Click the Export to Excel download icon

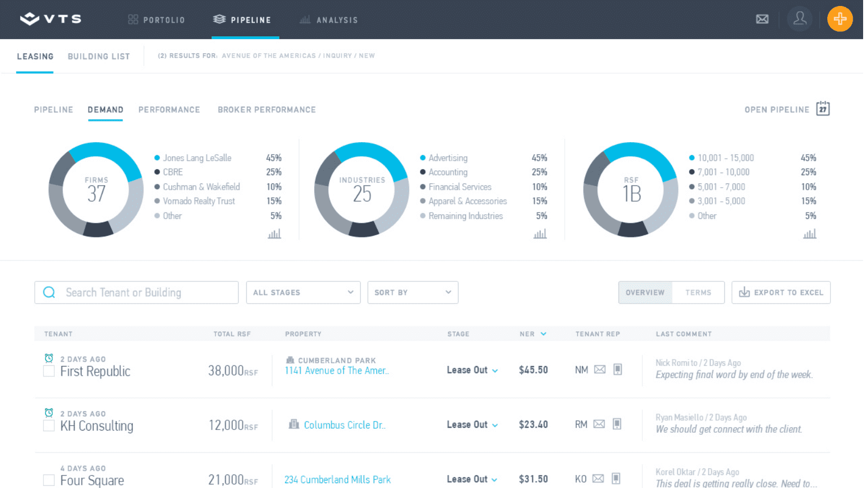pos(744,292)
